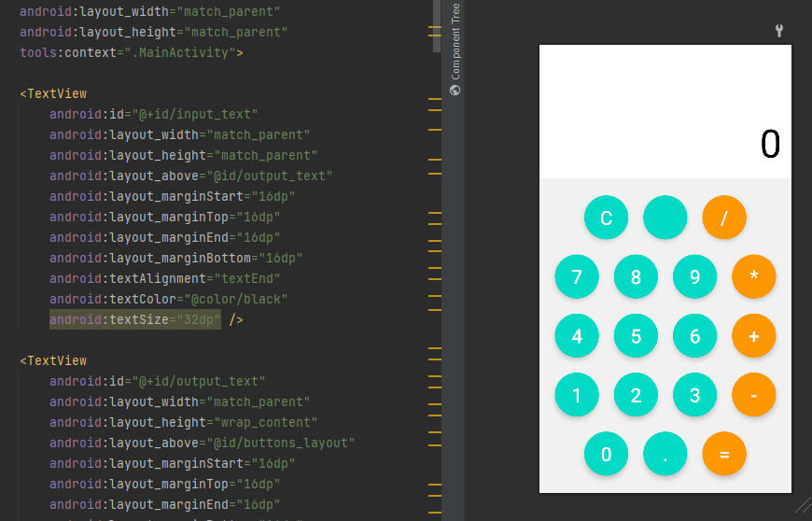
Task: Click the second <TextView tag line
Action: [x=53, y=360]
